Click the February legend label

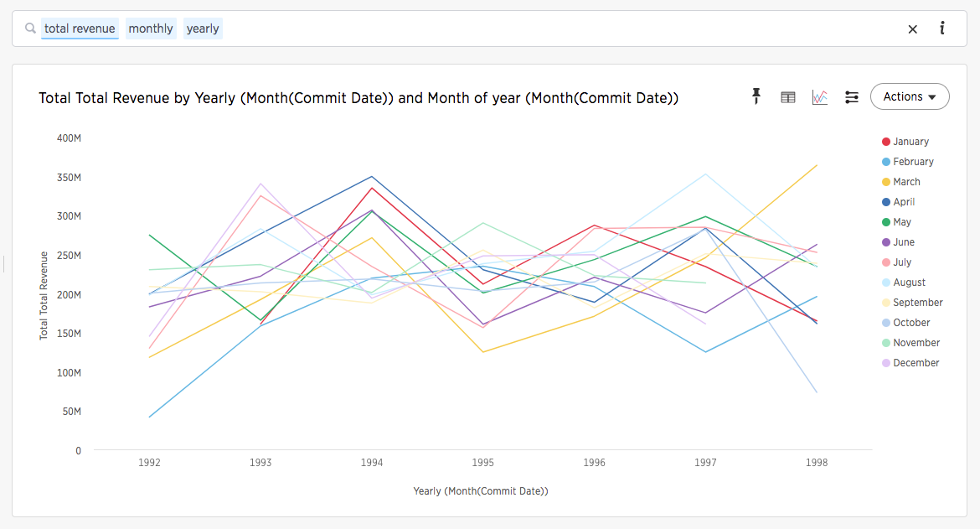point(914,161)
